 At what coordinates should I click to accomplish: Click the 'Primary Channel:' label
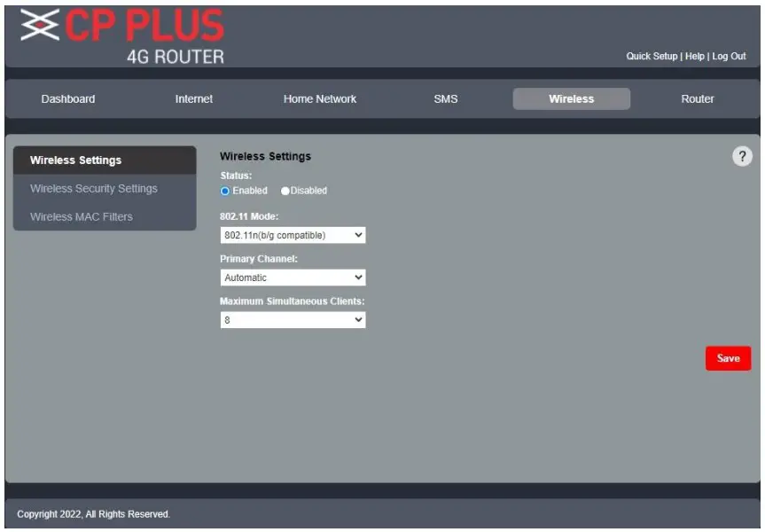point(259,259)
